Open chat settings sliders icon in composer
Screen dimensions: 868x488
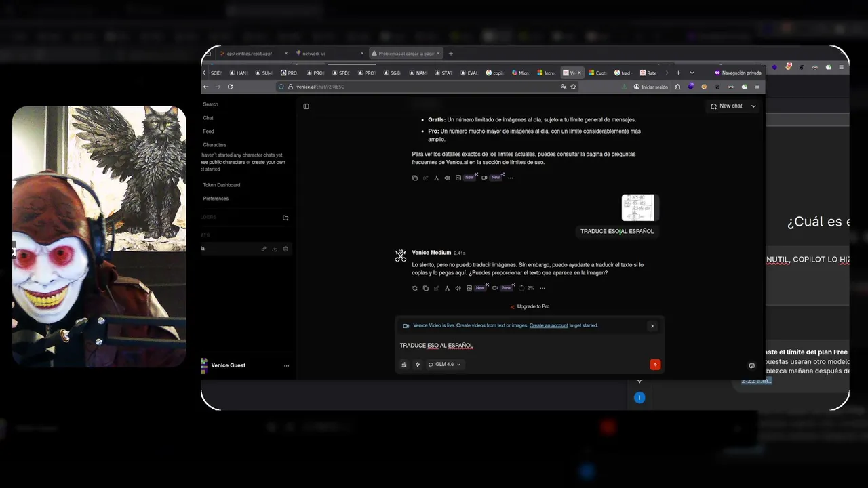[x=404, y=365]
